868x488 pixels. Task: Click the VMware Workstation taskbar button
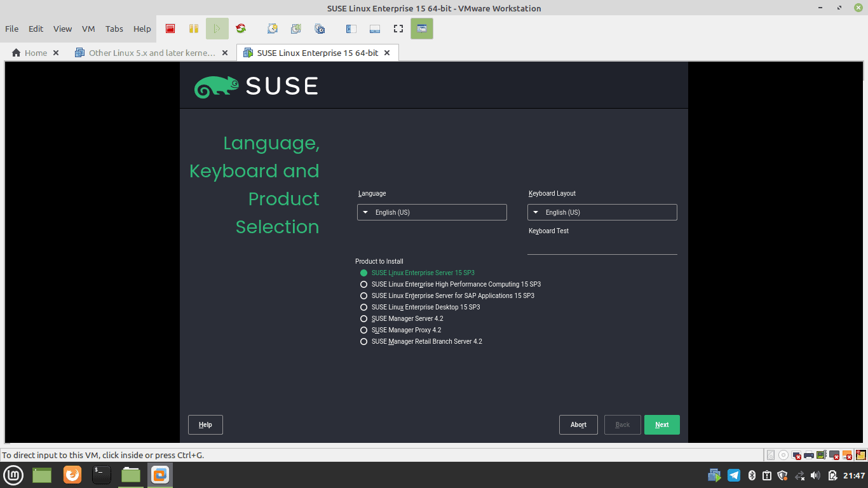[x=160, y=475]
